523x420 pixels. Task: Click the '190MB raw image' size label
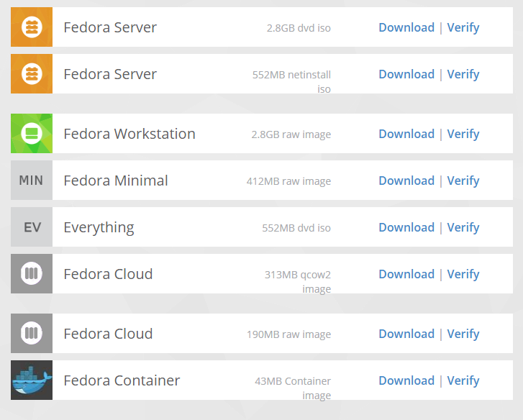288,334
